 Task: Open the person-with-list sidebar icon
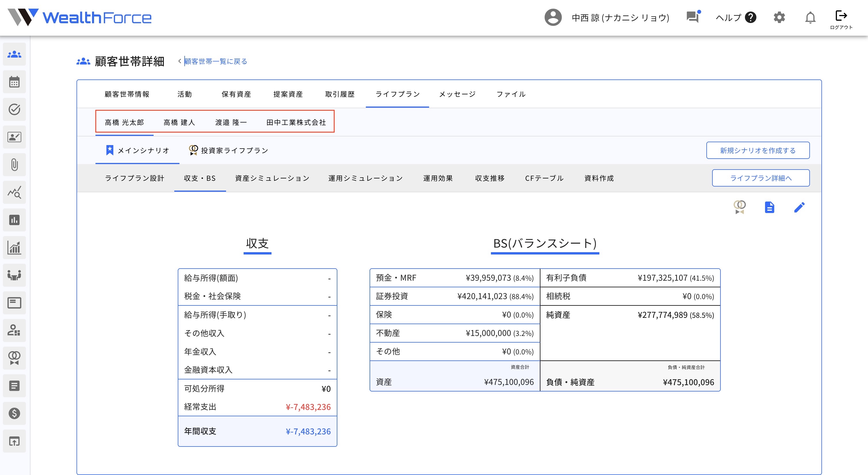pyautogui.click(x=14, y=330)
